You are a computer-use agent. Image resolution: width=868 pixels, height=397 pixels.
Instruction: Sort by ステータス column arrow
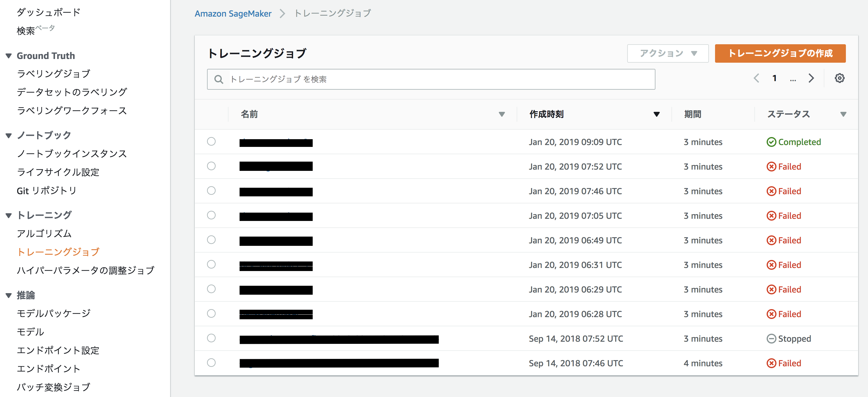843,114
